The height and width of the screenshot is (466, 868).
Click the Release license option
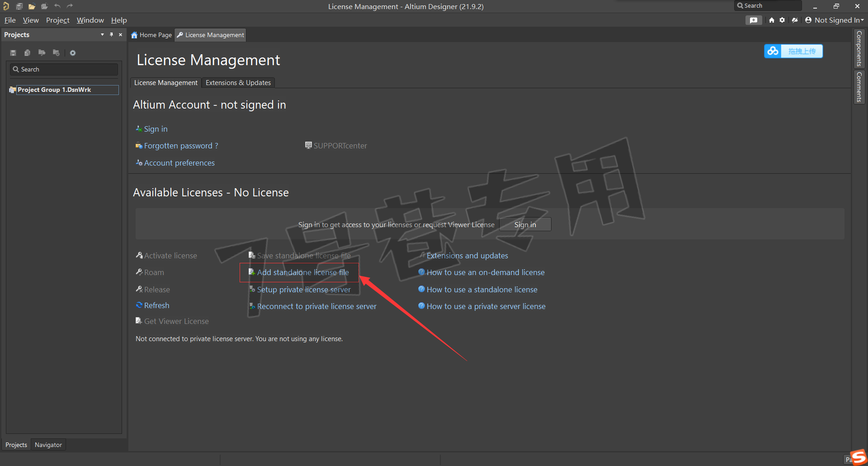[157, 290]
